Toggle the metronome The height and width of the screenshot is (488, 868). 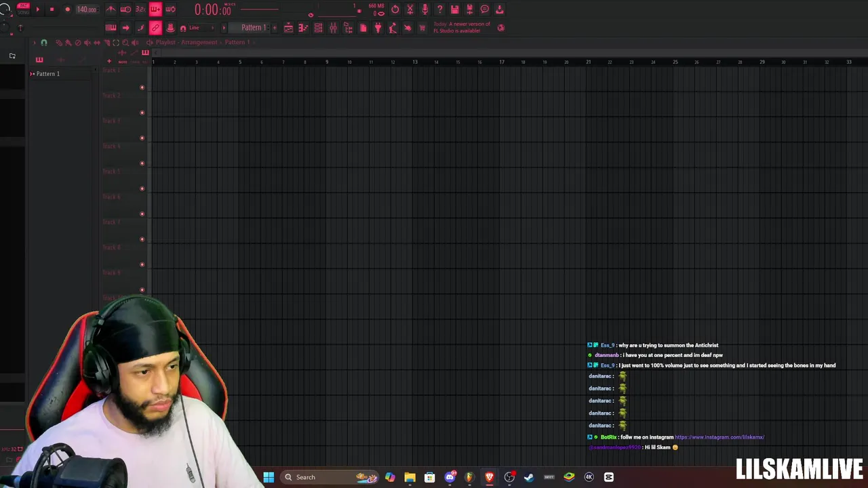pyautogui.click(x=111, y=9)
